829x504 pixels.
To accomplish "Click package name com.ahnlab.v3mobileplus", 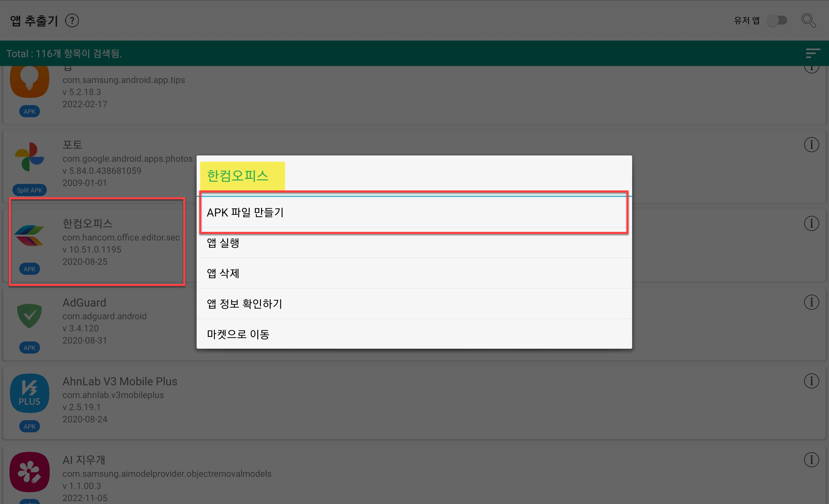I will [113, 395].
